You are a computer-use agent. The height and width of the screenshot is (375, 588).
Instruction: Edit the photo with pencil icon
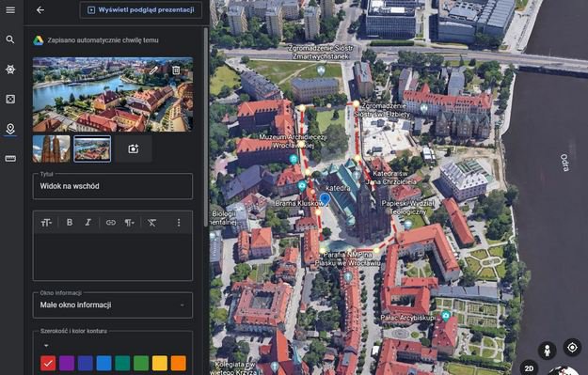(x=153, y=70)
